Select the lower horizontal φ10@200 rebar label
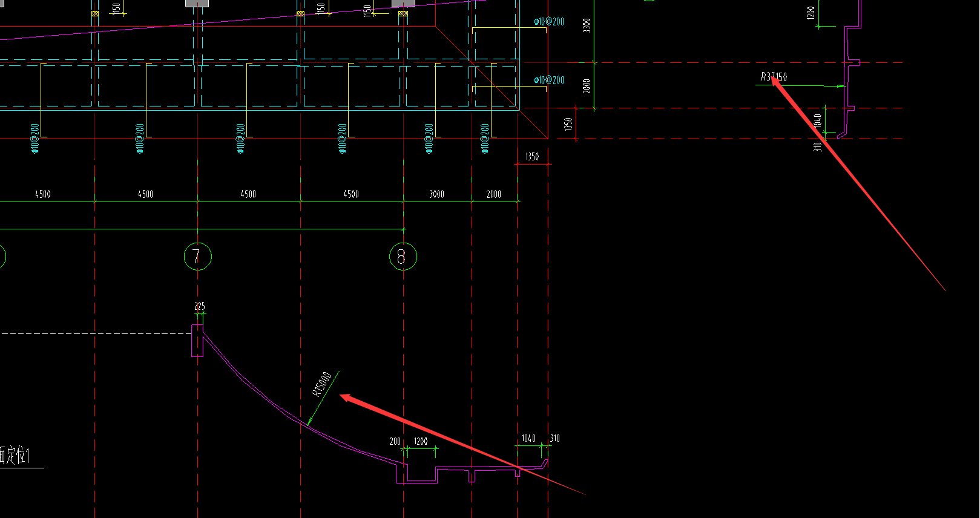 point(549,80)
